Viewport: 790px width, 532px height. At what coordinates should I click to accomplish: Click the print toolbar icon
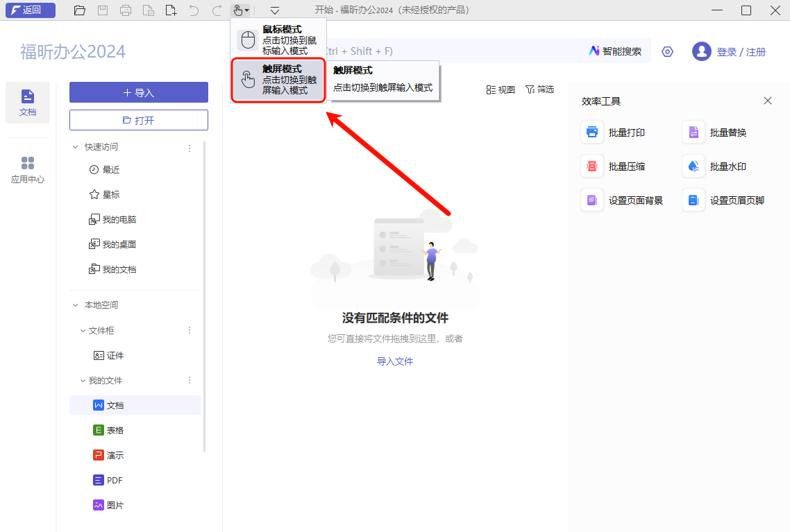tap(126, 10)
